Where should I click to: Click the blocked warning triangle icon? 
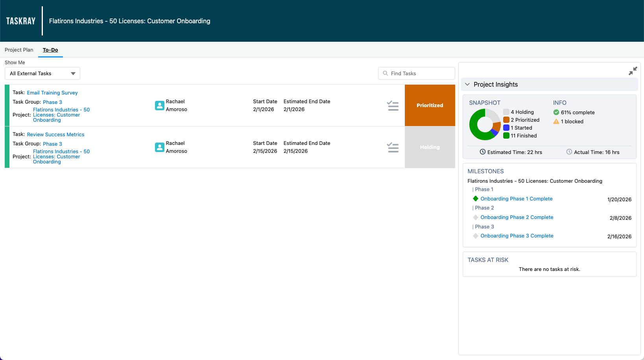[556, 121]
